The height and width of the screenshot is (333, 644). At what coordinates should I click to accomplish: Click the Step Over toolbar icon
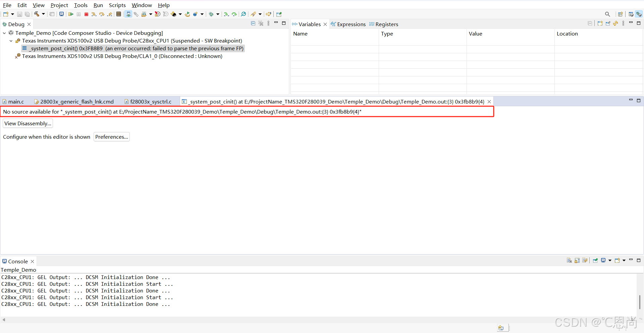click(102, 14)
